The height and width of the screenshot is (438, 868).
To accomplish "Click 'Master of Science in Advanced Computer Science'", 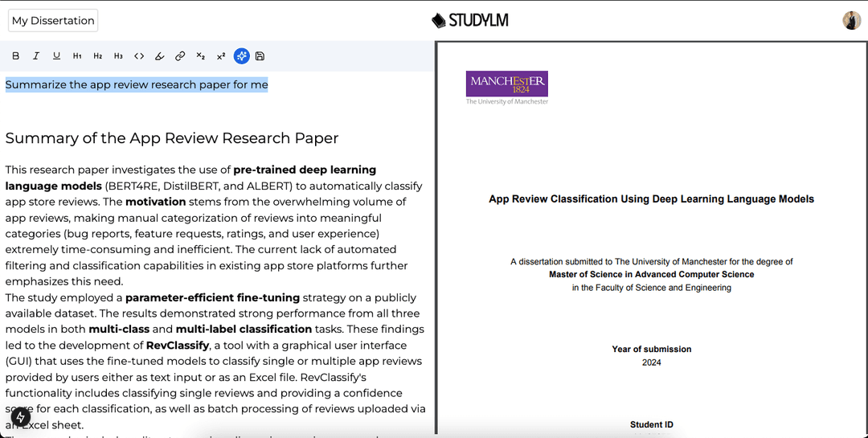I will click(x=652, y=275).
